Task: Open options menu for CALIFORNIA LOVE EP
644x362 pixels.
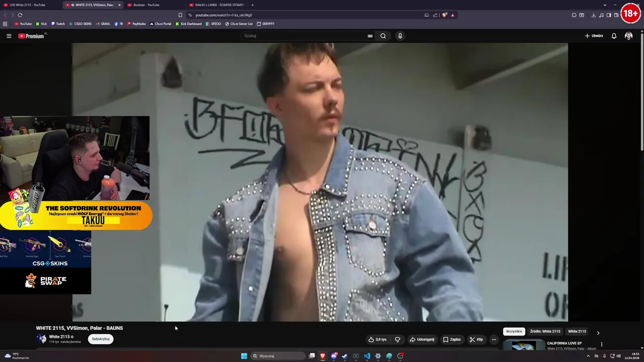Action: 601,344
